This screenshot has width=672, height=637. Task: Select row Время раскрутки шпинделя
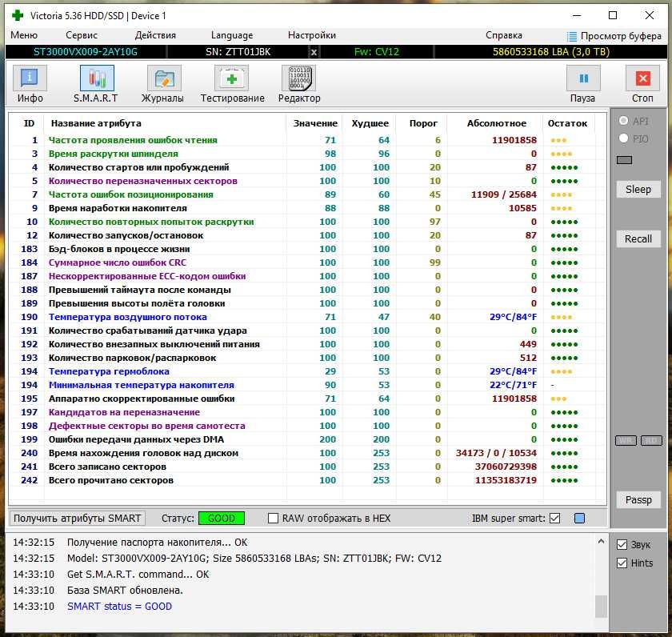307,154
